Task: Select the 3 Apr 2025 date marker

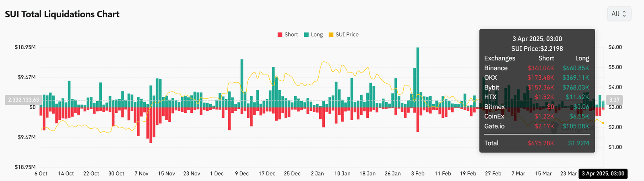Action: point(603,174)
